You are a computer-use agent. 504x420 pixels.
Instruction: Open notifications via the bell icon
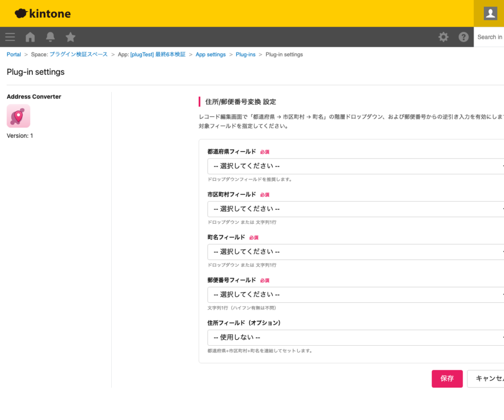click(50, 37)
